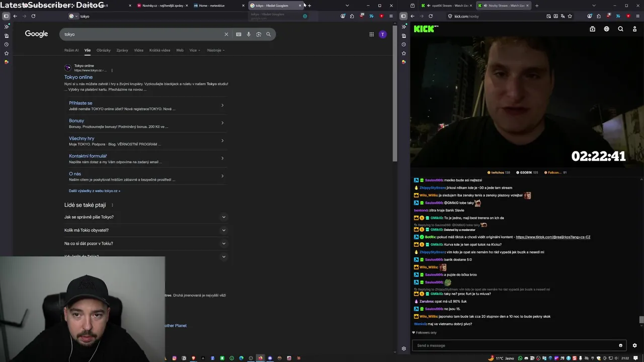Open the Nástroje dropdown
The image size is (644, 362).
pyautogui.click(x=216, y=50)
